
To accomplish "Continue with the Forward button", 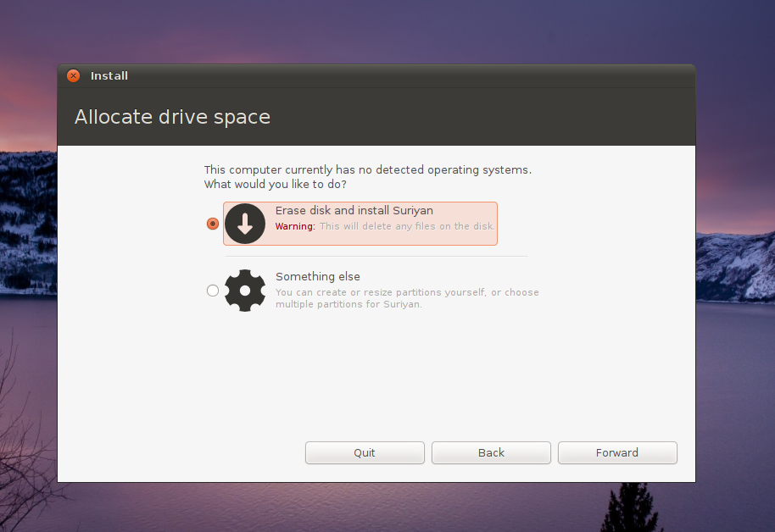I will pyautogui.click(x=617, y=453).
